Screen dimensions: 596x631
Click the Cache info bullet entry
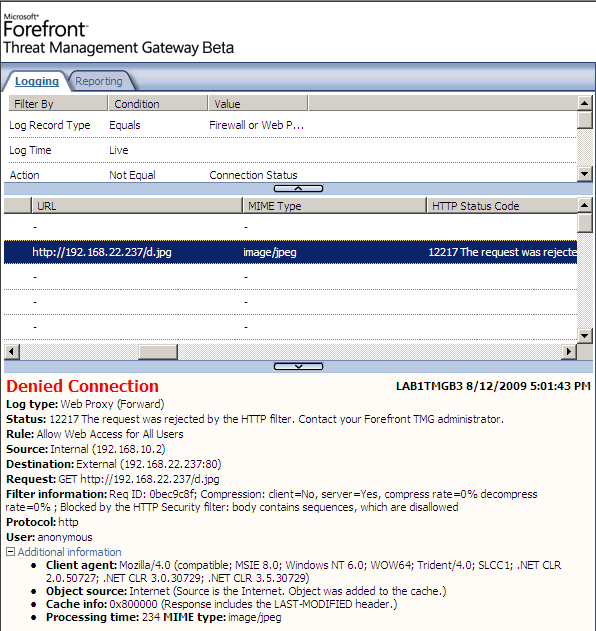(221, 604)
